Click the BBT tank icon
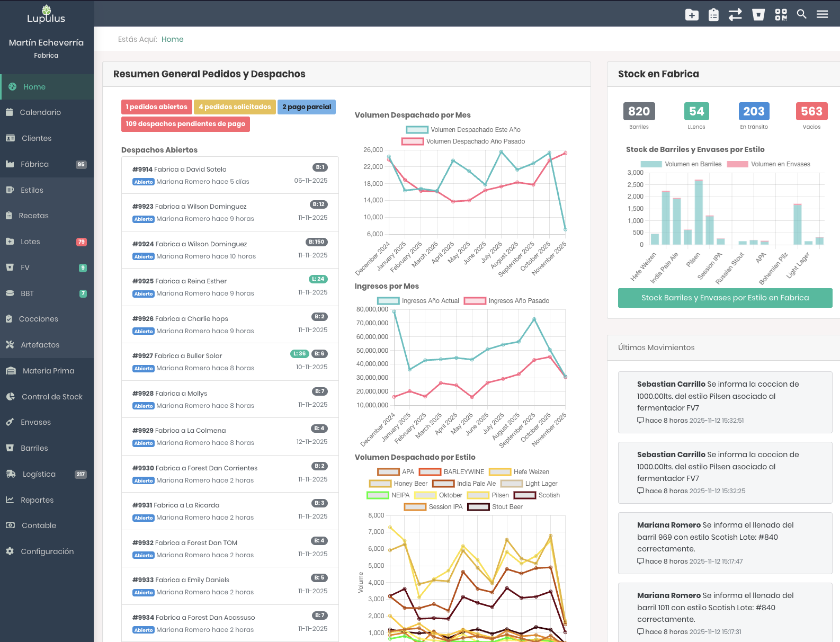 (10, 293)
